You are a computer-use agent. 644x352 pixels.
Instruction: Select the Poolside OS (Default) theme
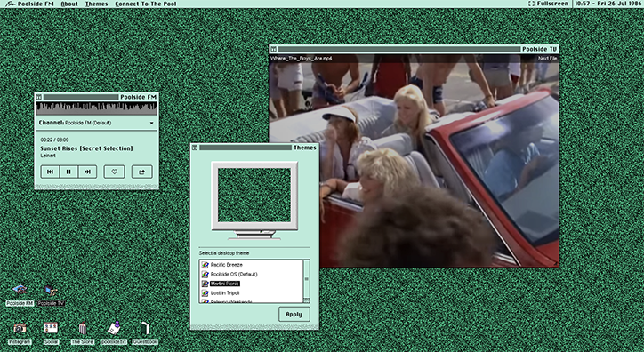pyautogui.click(x=234, y=274)
